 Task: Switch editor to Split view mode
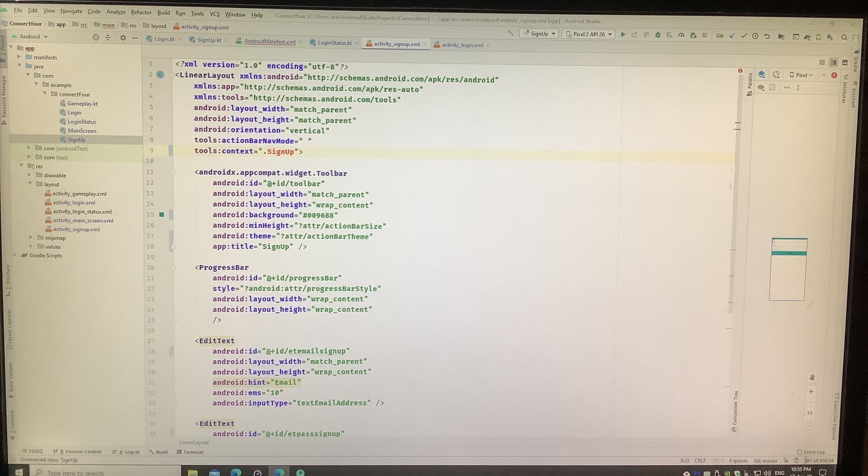pos(833,62)
